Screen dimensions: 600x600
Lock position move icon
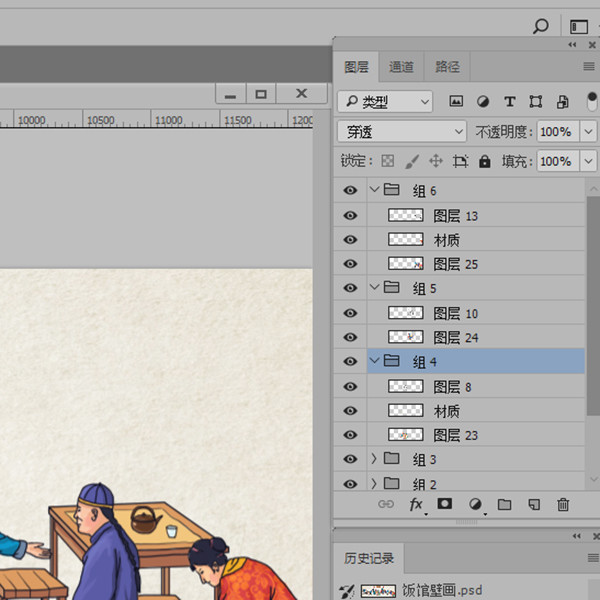(435, 161)
